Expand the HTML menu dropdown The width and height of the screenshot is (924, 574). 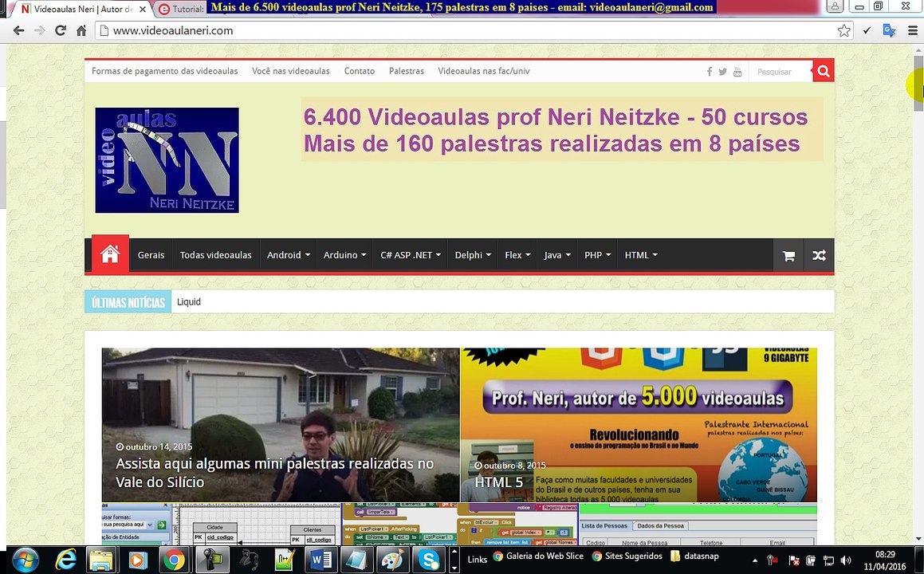640,255
